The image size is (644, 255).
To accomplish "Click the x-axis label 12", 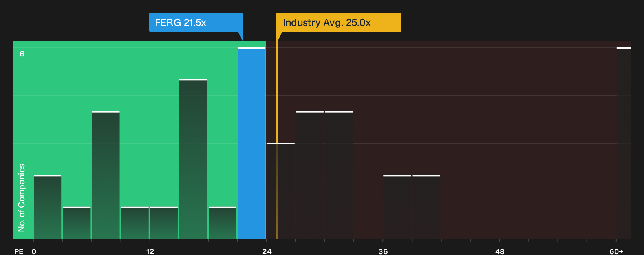I will (x=150, y=251).
